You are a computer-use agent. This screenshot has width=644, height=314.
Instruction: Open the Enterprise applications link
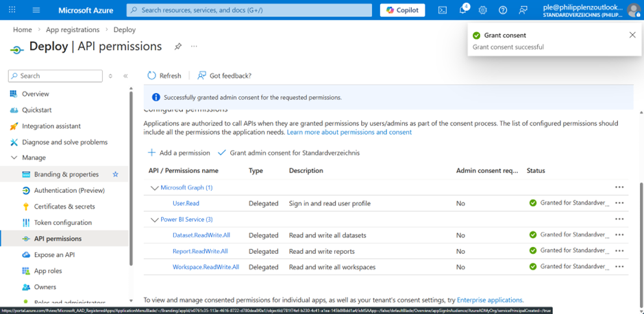point(489,300)
